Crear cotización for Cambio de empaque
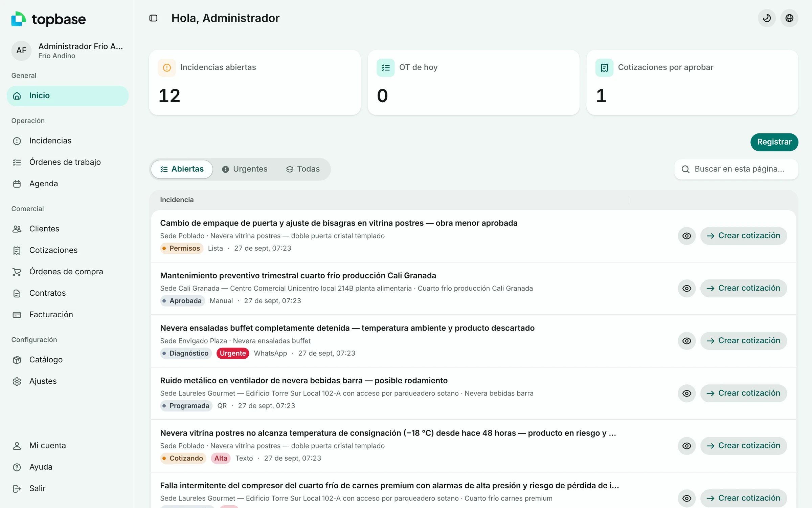 click(743, 236)
